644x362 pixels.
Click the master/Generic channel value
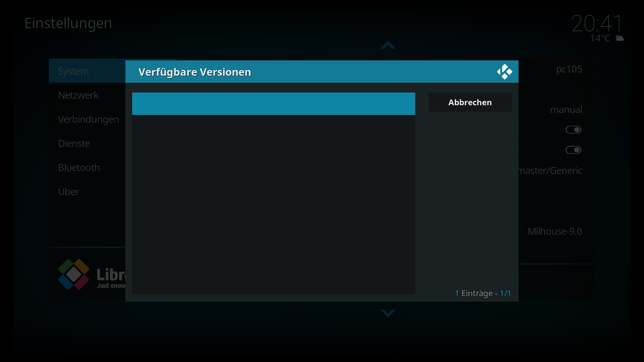[x=550, y=171]
